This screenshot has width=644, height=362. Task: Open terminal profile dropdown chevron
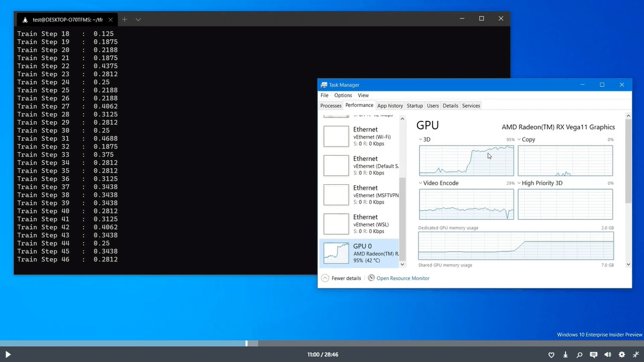(x=138, y=19)
